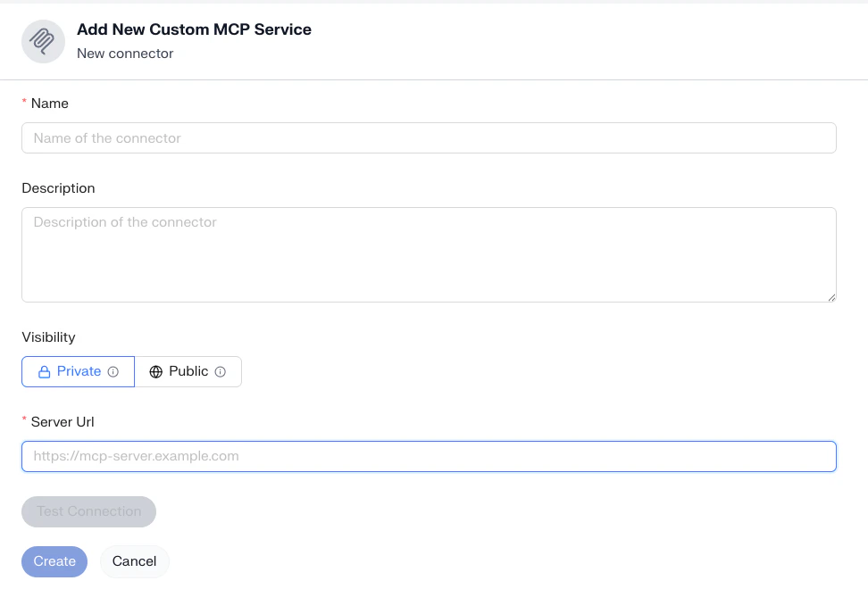Cancel creating the connector
The height and width of the screenshot is (589, 868).
pyautogui.click(x=134, y=561)
